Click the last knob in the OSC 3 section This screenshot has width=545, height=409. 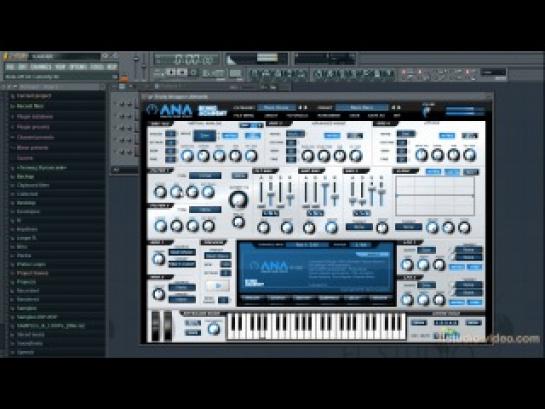(469, 155)
